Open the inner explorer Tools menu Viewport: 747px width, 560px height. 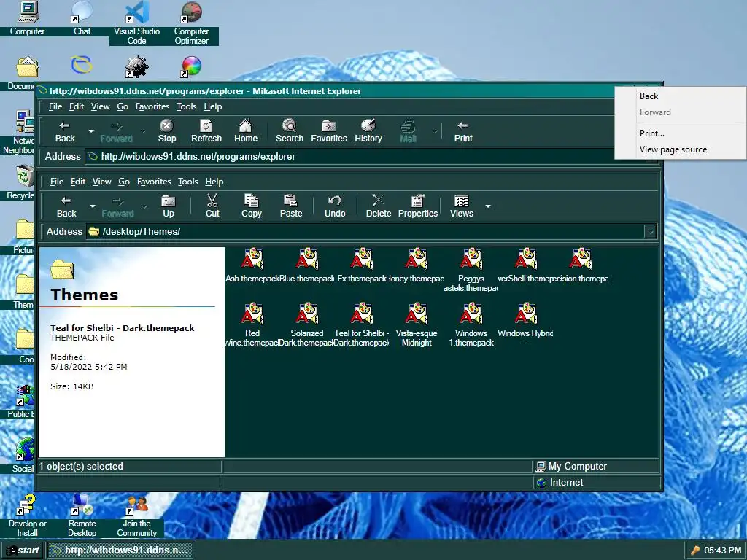click(187, 182)
